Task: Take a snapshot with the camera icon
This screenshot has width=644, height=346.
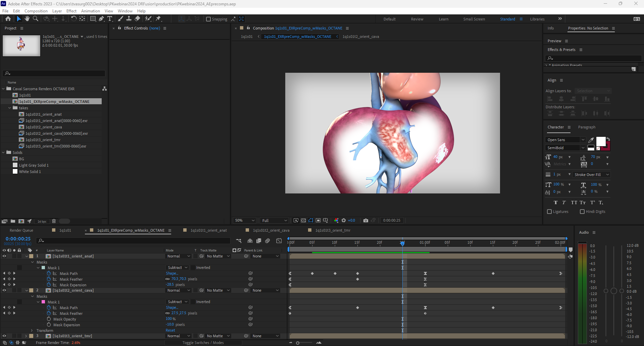Action: point(366,220)
